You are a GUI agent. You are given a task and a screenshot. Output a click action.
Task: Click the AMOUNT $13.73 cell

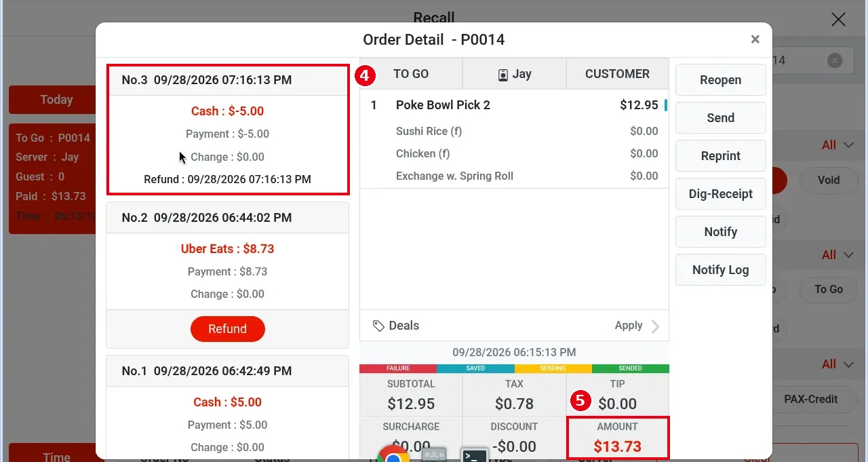click(x=617, y=438)
